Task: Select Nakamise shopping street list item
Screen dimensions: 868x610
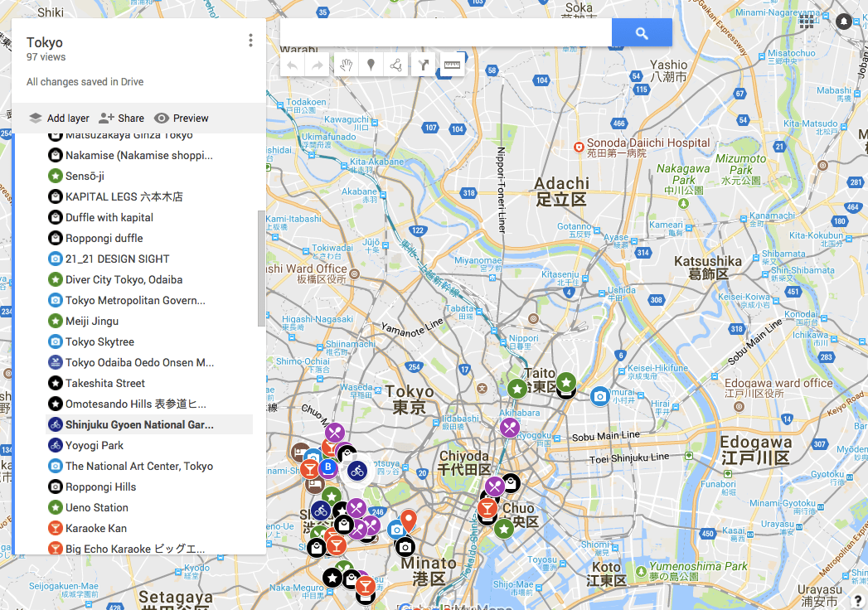Action: point(149,156)
